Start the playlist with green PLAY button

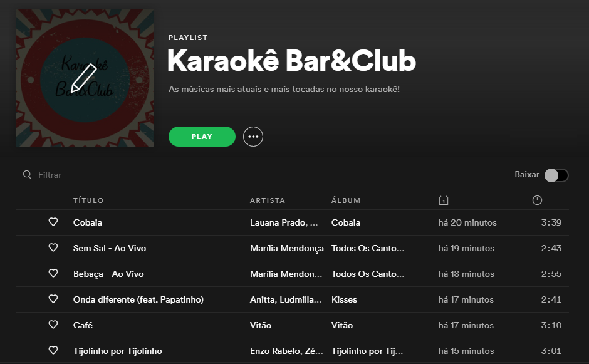click(202, 137)
